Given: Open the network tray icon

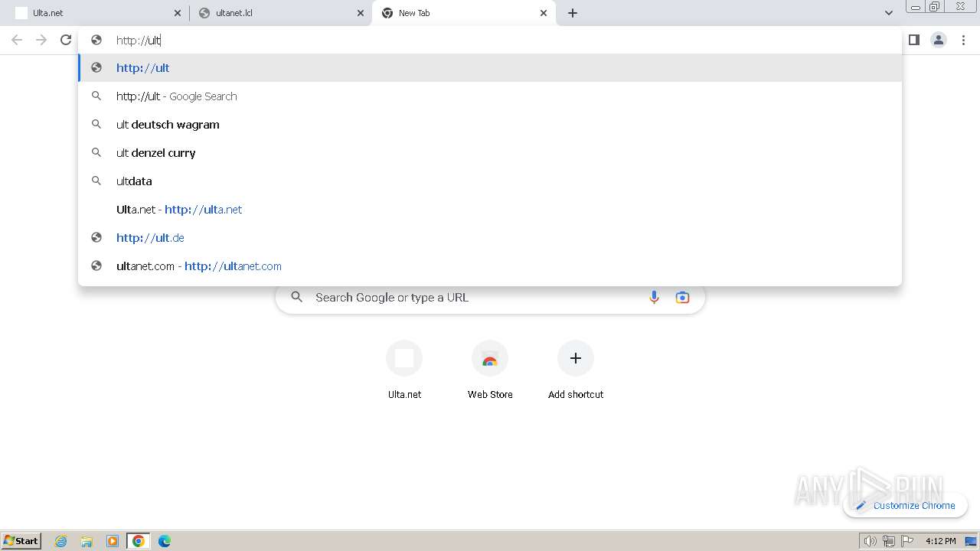Looking at the screenshot, I should [888, 541].
